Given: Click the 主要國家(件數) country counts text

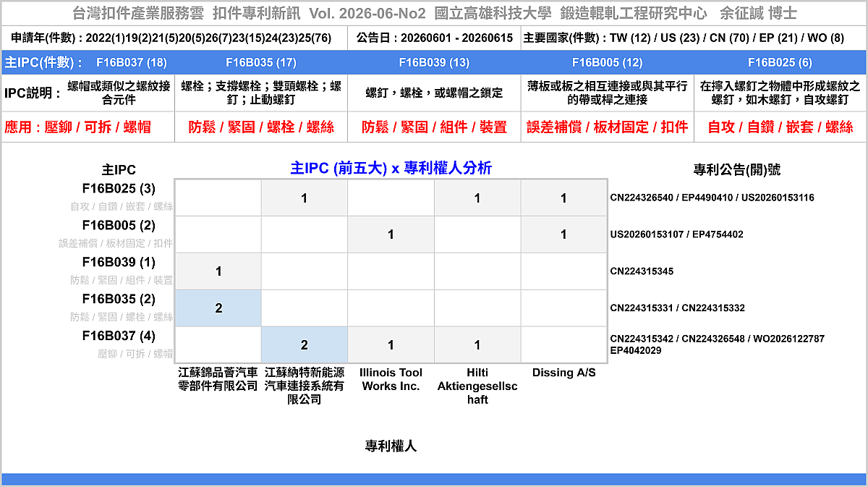Looking at the screenshot, I should tap(684, 38).
